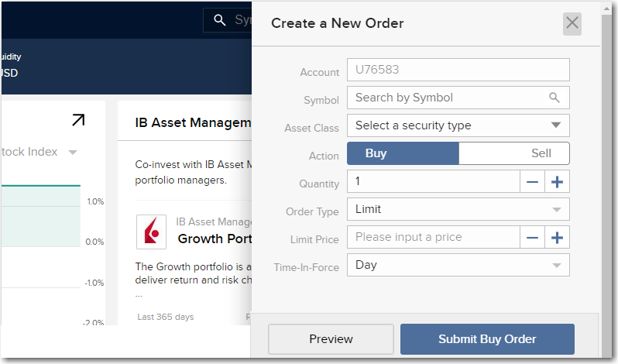Close the Create a New Order dialog
This screenshot has width=618, height=364.
[572, 23]
